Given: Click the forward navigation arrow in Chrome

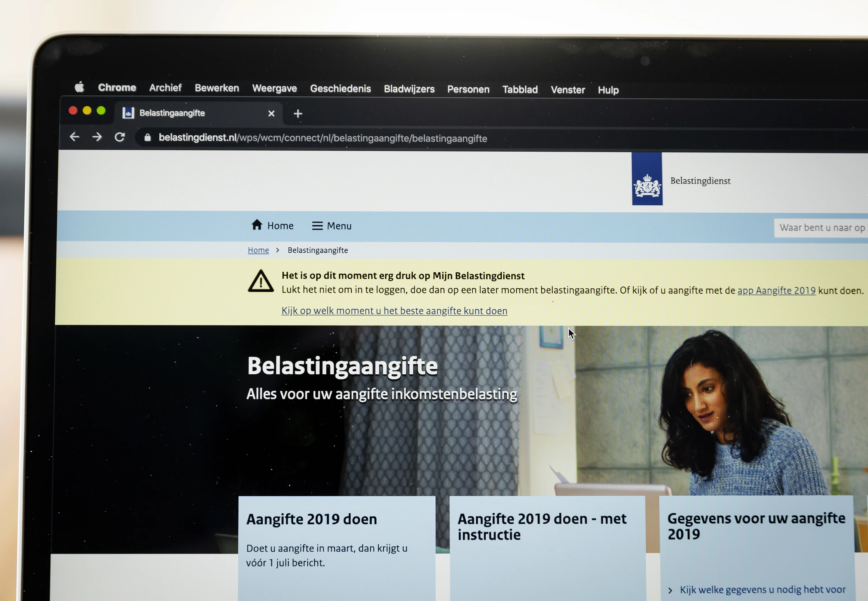Looking at the screenshot, I should pyautogui.click(x=97, y=137).
